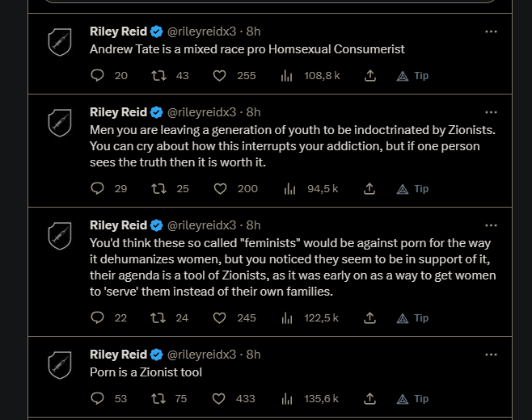Image resolution: width=532 pixels, height=420 pixels.
Task: Open more options on the feminists tweet
Action: click(x=491, y=225)
